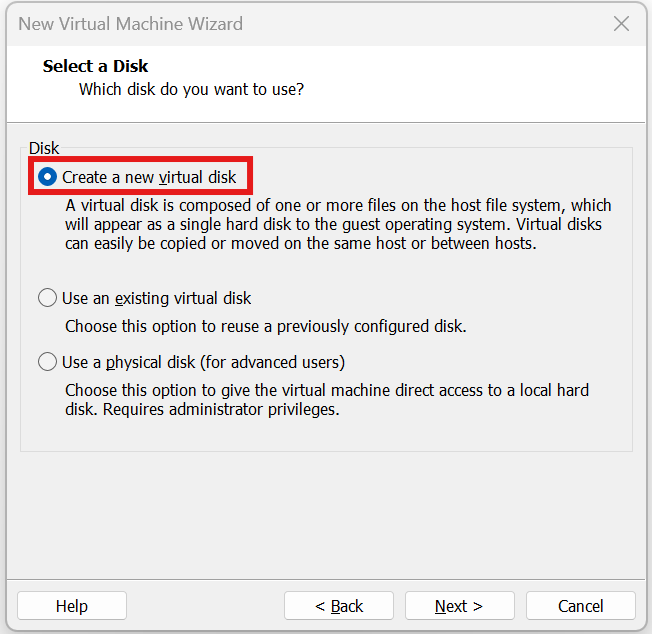Select the Use an existing virtual disk radio button
Image resolution: width=652 pixels, height=634 pixels.
[48, 298]
